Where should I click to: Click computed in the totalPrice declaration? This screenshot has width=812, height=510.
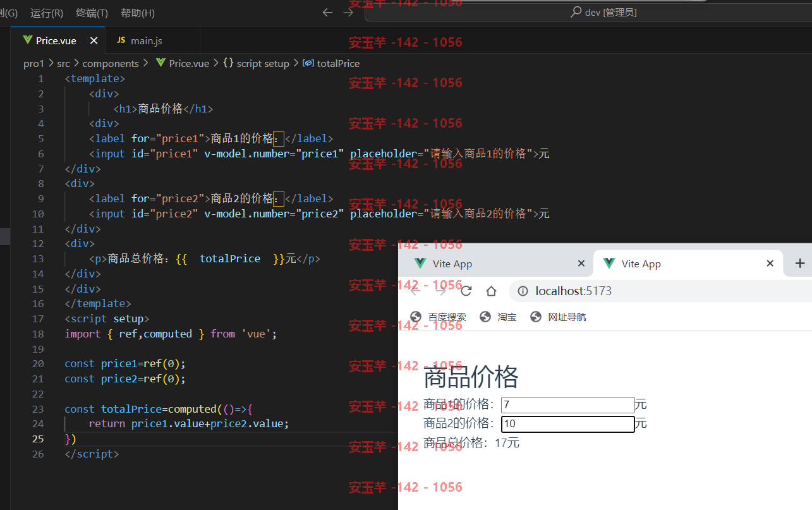[191, 409]
